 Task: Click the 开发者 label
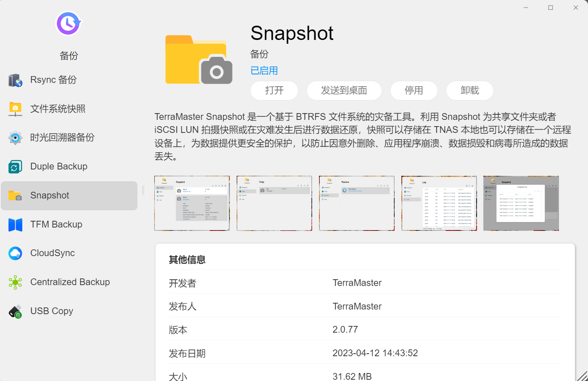pos(182,283)
